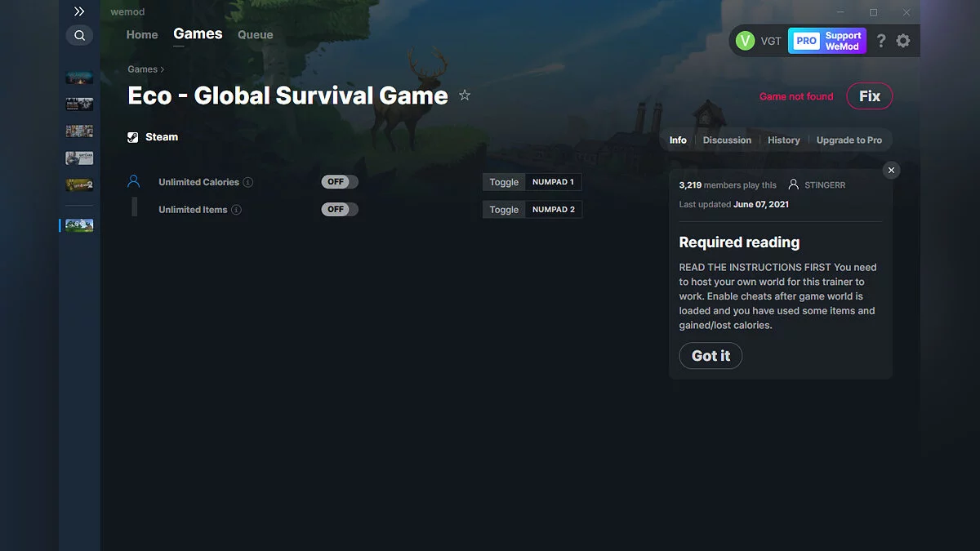Image resolution: width=980 pixels, height=551 pixels.
Task: Select the first game thumbnail in sidebar
Action: pos(79,78)
